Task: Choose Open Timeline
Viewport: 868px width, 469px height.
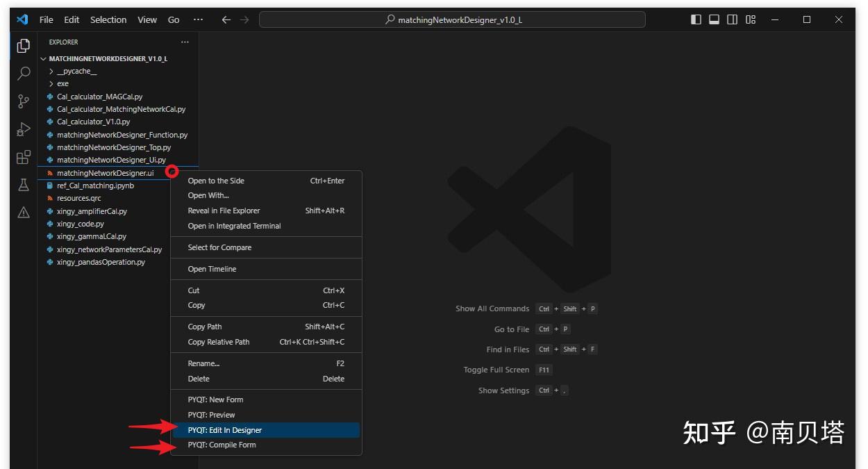Action: click(266, 269)
